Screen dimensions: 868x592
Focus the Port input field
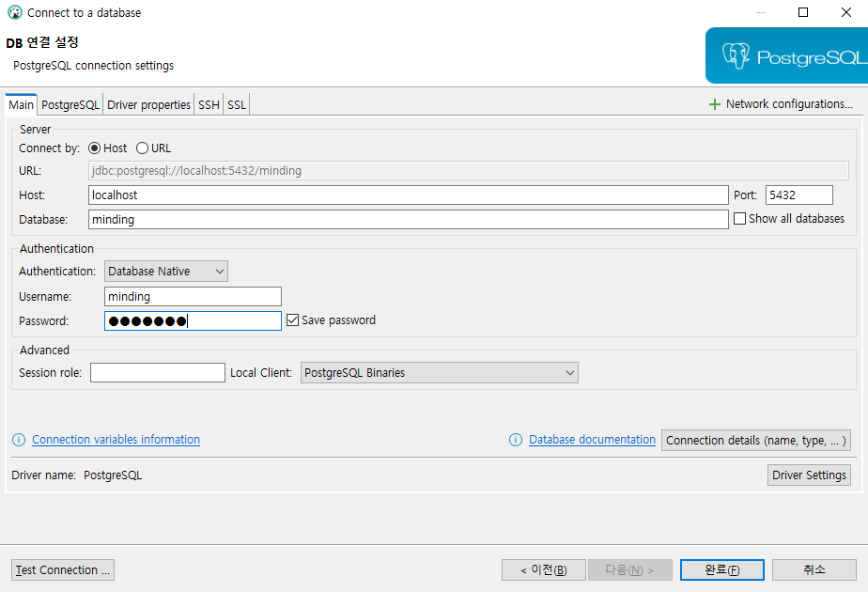798,195
